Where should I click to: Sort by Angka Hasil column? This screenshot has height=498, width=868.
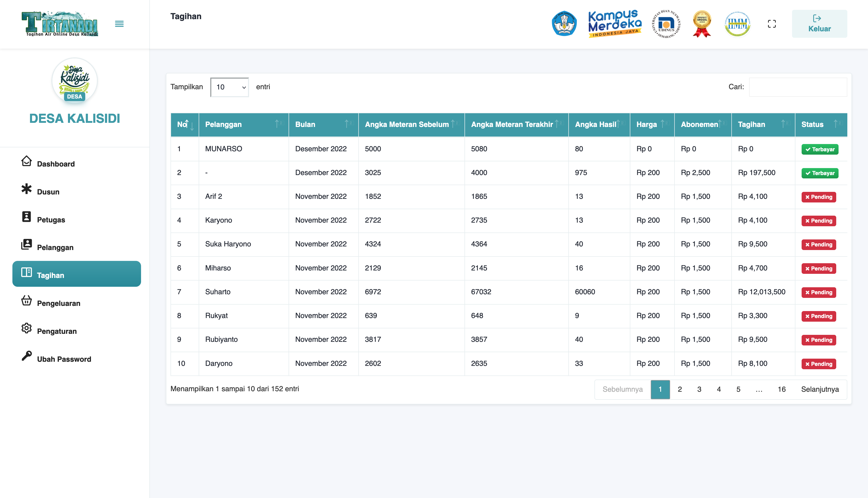(599, 125)
